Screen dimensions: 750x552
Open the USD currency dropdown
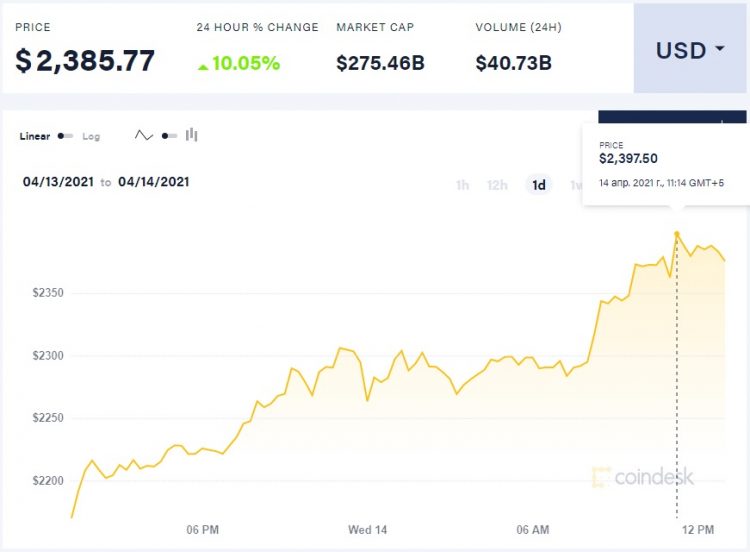coord(690,50)
